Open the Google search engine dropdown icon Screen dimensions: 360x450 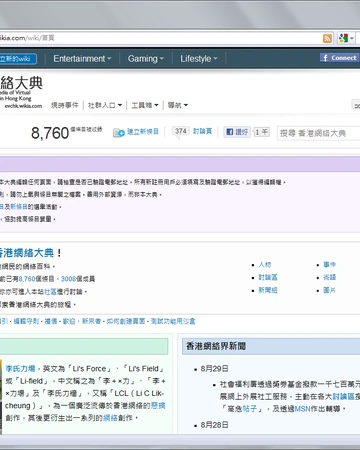click(x=346, y=38)
